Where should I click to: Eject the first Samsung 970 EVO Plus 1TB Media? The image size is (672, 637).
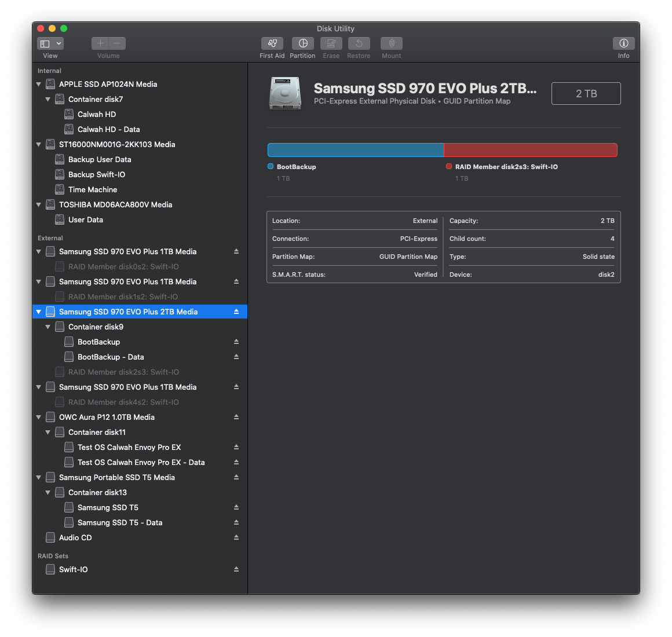click(x=236, y=251)
